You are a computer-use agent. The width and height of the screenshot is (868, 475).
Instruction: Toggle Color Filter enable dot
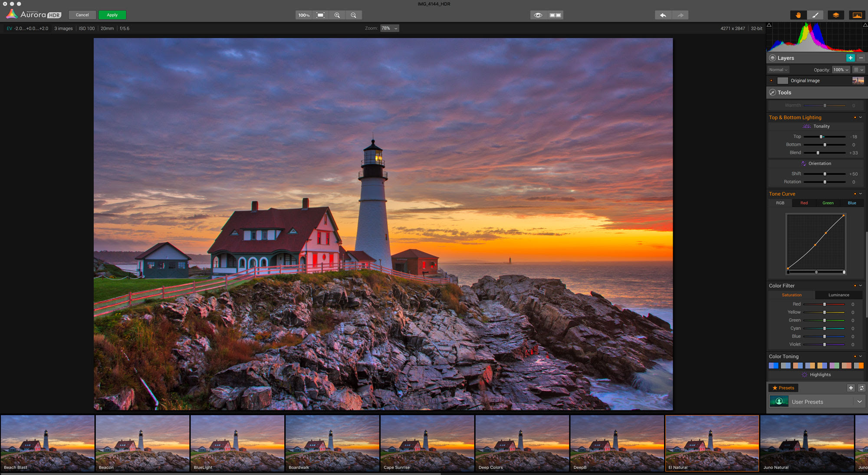[855, 286]
